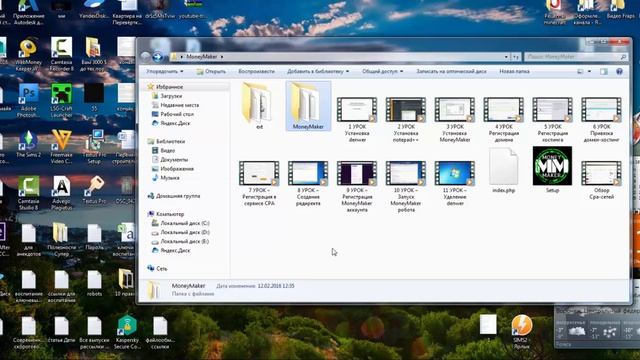Click the Advego Plagiatus desktop icon
The image size is (640, 360).
(61, 193)
